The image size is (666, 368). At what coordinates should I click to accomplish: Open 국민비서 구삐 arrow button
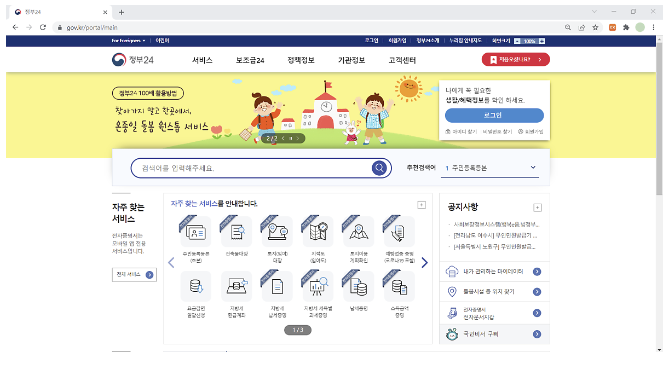(x=537, y=334)
